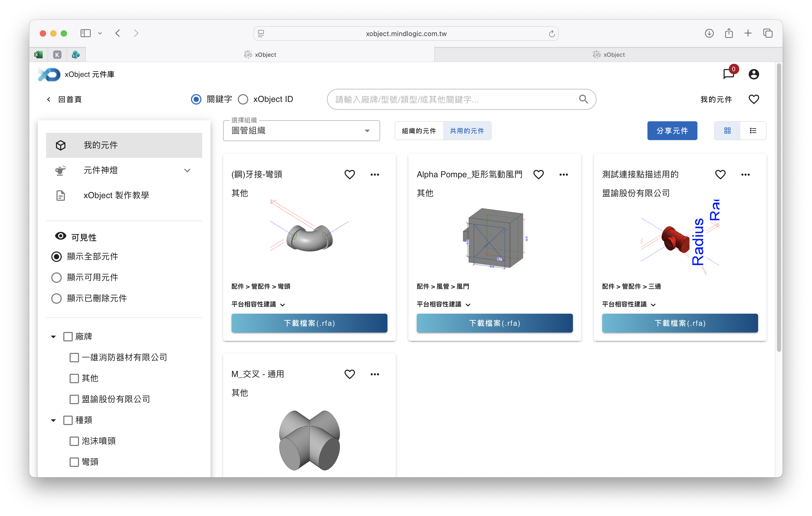Expand the 元件神燈 sidebar item
The image size is (812, 516).
click(x=187, y=170)
